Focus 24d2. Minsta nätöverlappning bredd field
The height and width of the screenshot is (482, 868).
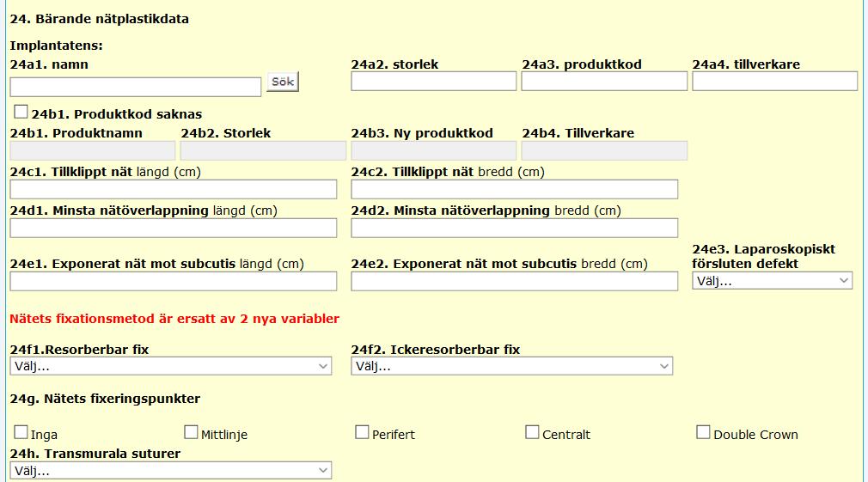point(514,228)
